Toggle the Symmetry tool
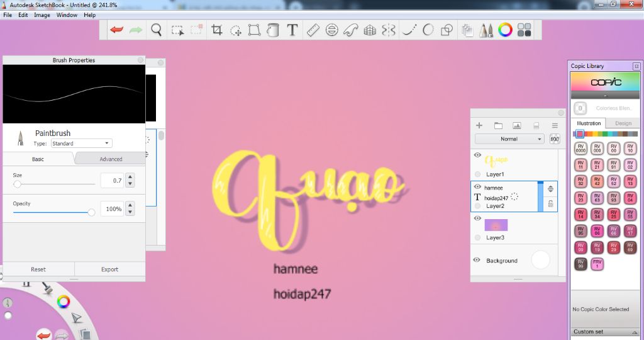This screenshot has width=644, height=340. [389, 30]
